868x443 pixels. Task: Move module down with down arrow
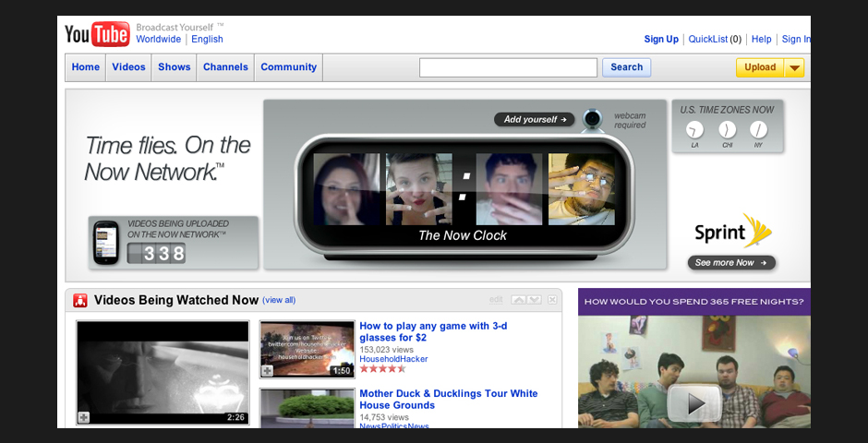534,300
